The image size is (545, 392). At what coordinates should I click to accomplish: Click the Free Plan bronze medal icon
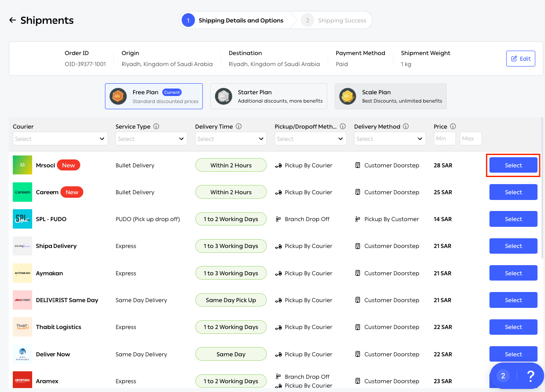click(118, 96)
